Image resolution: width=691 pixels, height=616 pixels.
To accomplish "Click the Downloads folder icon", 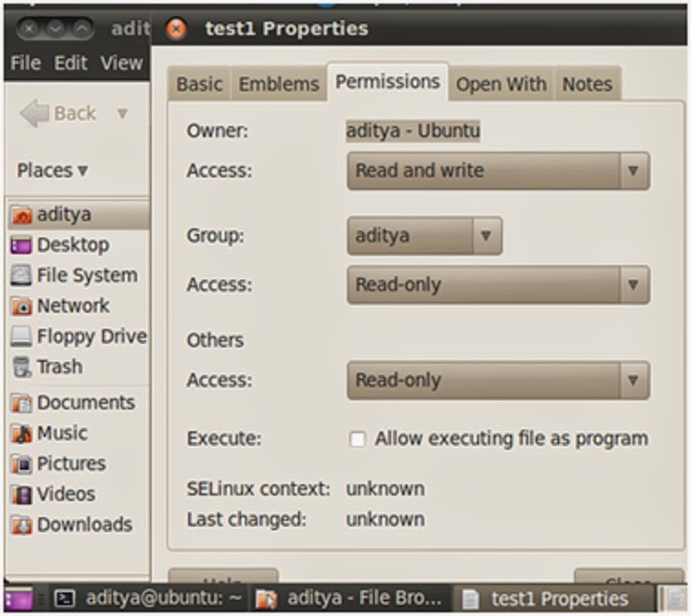I will pyautogui.click(x=21, y=525).
